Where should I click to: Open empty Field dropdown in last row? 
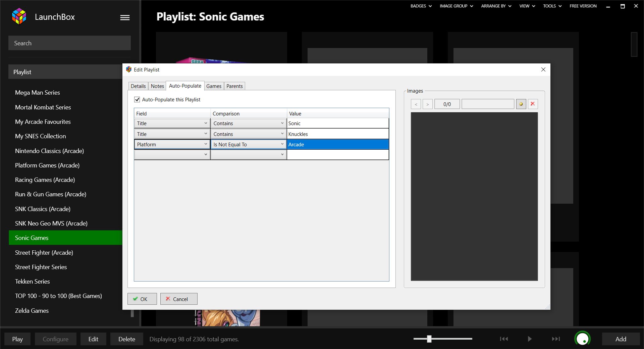(172, 154)
